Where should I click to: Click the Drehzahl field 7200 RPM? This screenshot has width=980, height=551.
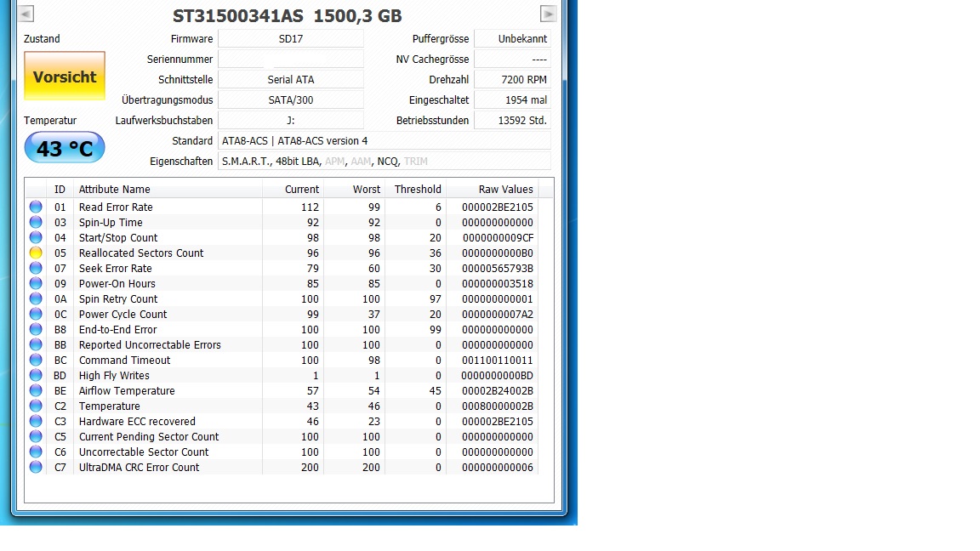(x=512, y=79)
